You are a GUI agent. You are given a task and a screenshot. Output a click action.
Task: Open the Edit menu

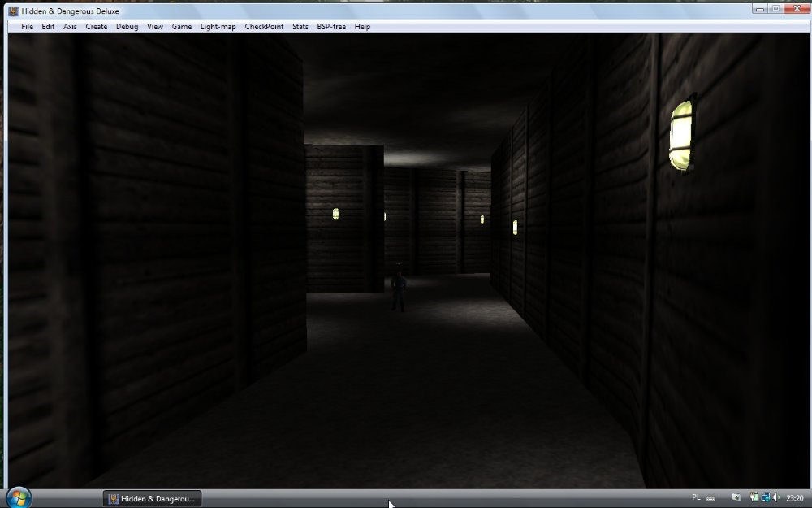(48, 27)
